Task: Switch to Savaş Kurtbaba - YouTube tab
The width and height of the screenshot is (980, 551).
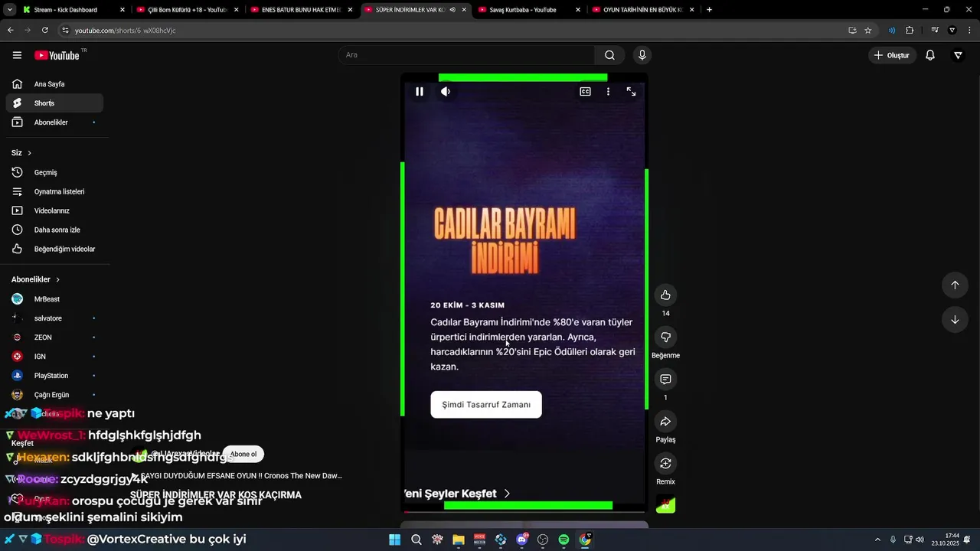Action: coord(530,10)
